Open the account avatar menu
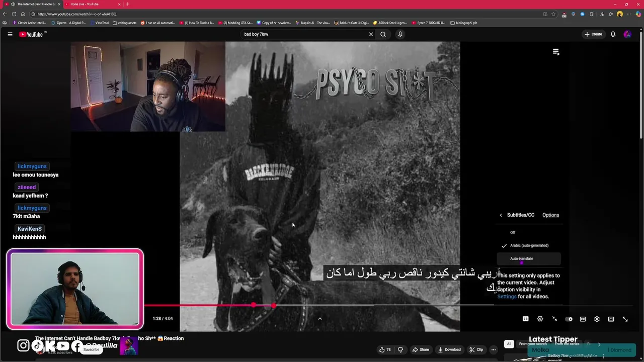 [x=627, y=34]
